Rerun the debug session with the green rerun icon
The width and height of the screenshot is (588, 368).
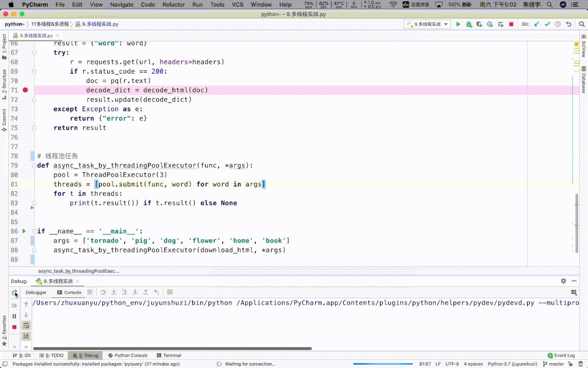pyautogui.click(x=14, y=293)
